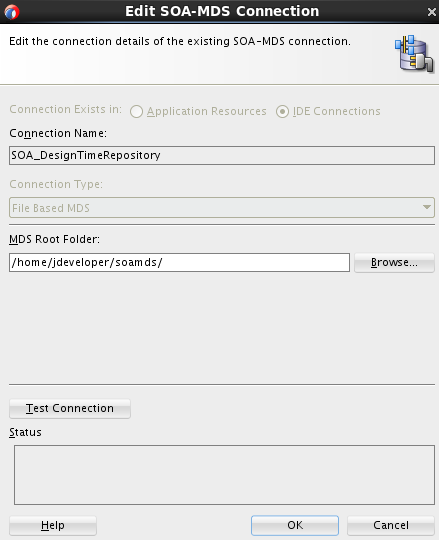Click inside the Connection Name text field
The image size is (439, 540).
222,155
